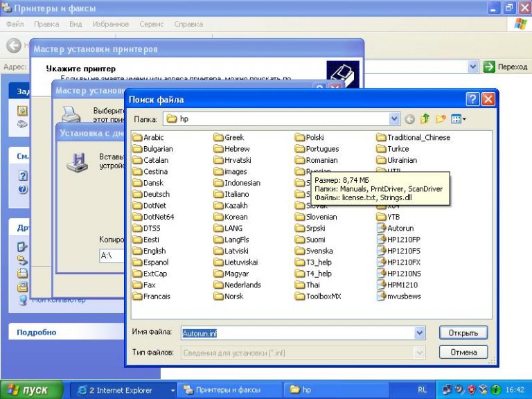
Task: Select the T4_help folder
Action: coord(313,274)
